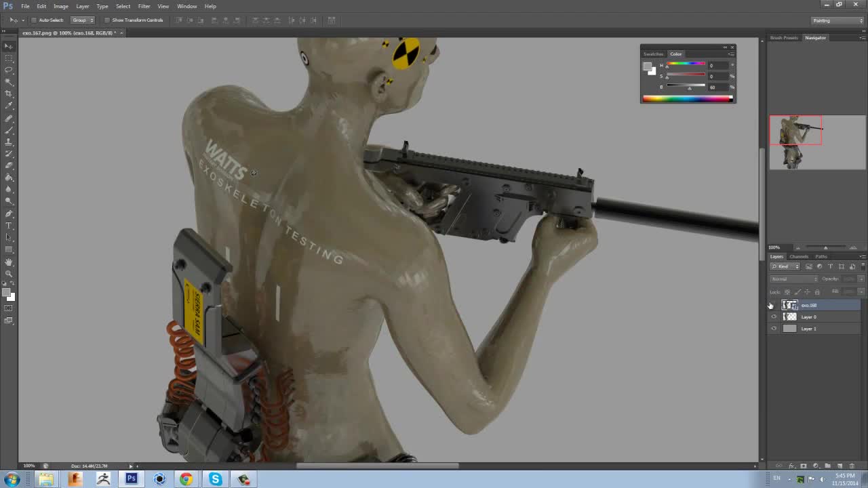Open the Image menu

[61, 6]
